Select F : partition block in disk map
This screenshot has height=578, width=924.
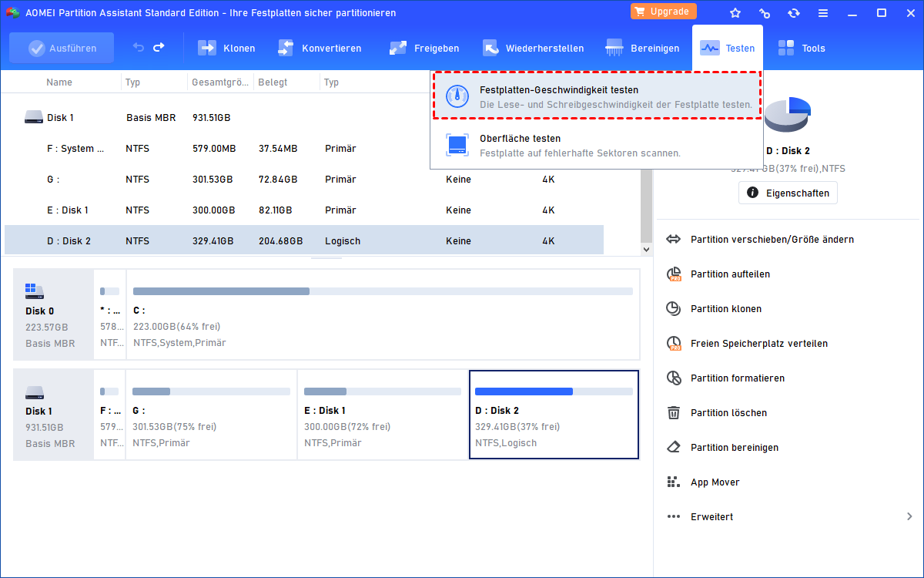click(109, 415)
